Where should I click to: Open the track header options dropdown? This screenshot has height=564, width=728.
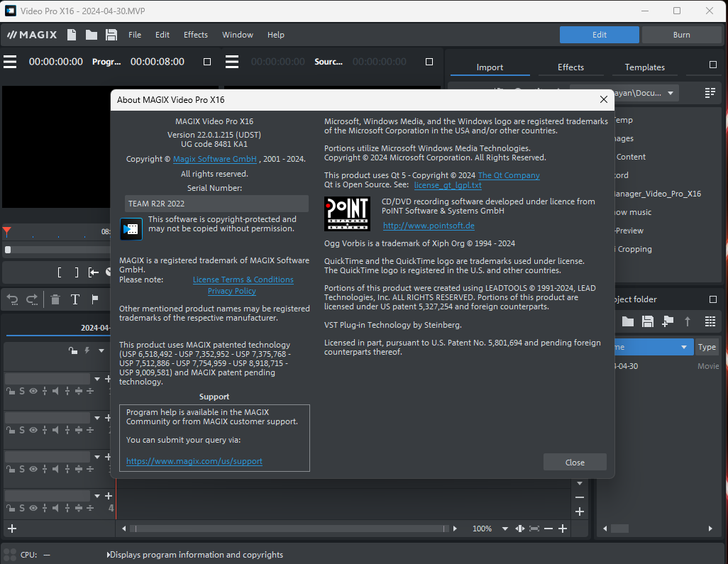tap(101, 351)
